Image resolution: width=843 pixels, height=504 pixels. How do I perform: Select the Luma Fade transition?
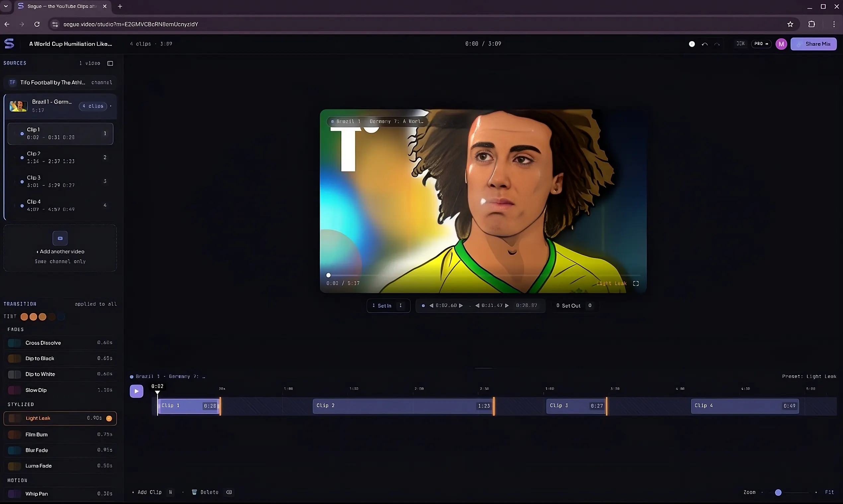(60, 466)
